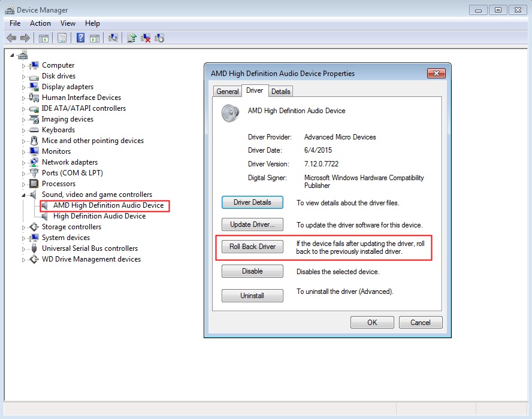
Task: Click the Back arrow toolbar icon
Action: tap(11, 38)
